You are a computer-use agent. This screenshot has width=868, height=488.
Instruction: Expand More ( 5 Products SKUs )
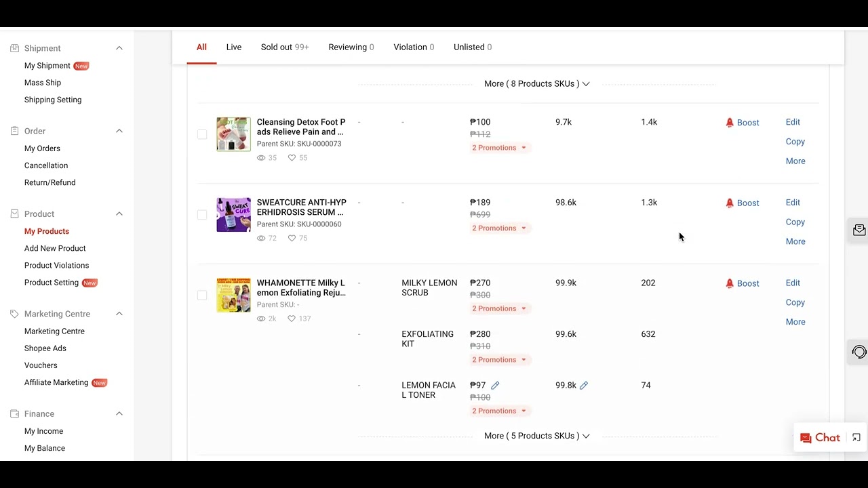click(536, 436)
